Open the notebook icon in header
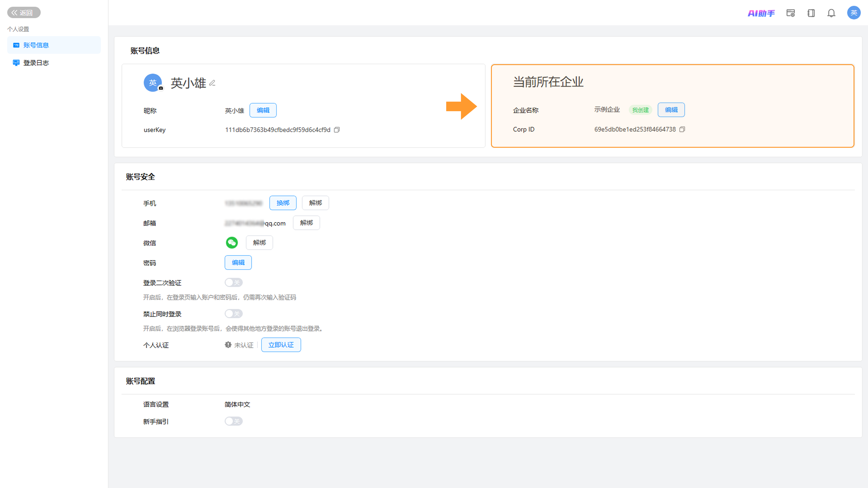 tap(811, 13)
